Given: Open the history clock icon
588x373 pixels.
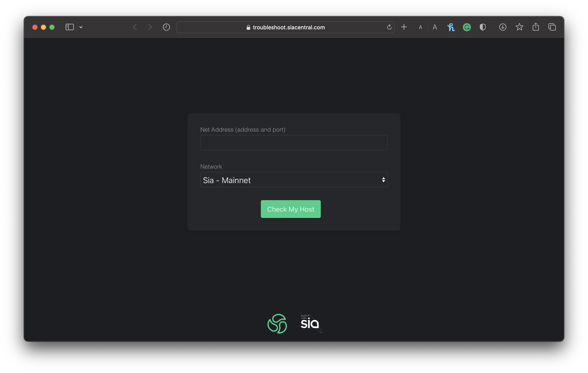Looking at the screenshot, I should 166,27.
